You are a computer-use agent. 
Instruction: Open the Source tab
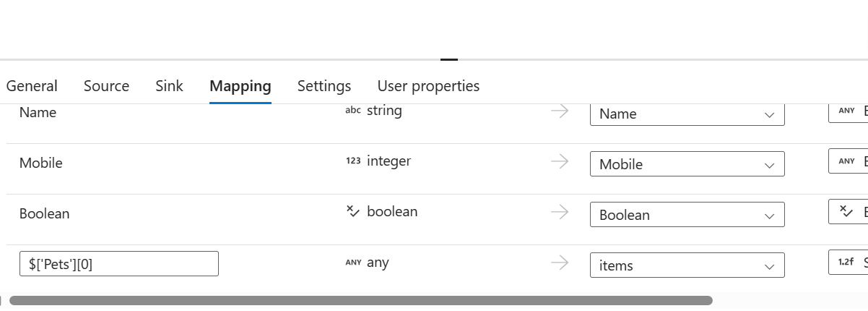106,86
